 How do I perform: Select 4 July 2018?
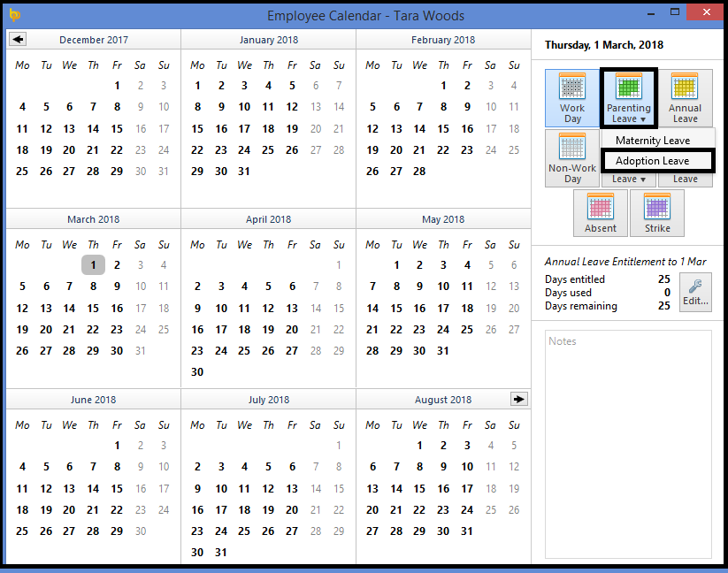click(x=244, y=467)
